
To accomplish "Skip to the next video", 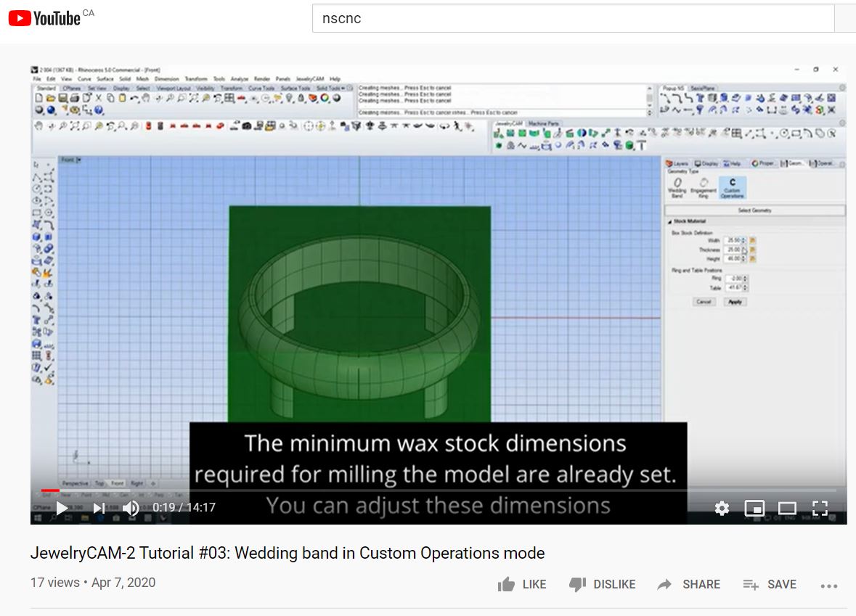I will click(99, 508).
